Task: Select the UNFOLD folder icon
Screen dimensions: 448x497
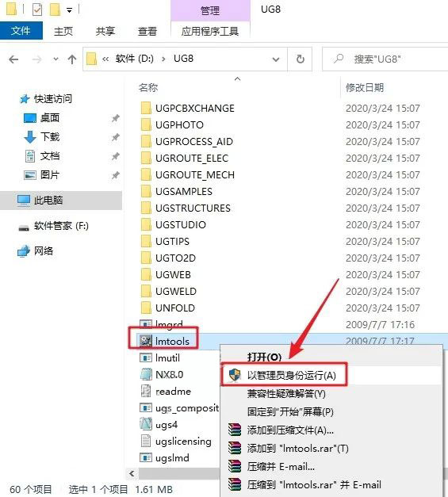Action: click(146, 308)
